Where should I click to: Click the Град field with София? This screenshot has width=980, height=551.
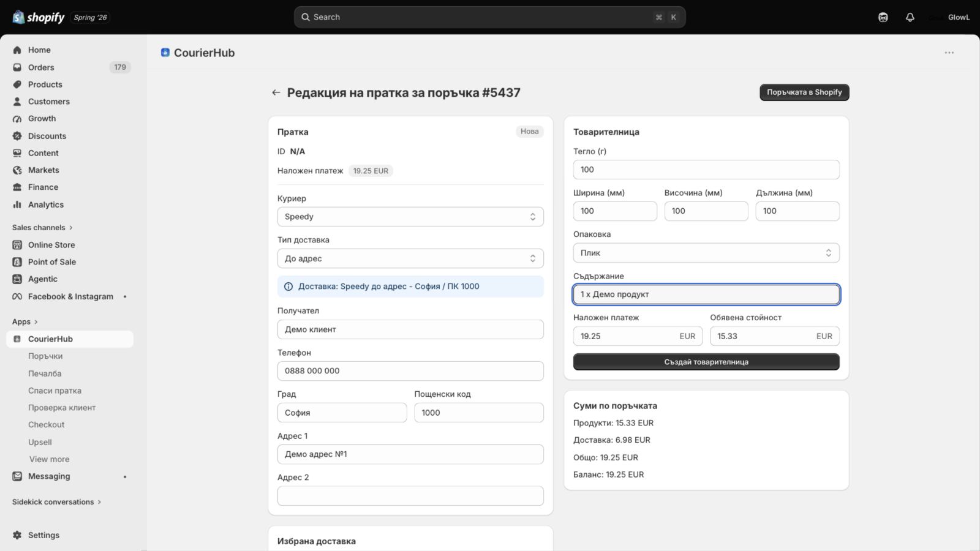click(342, 413)
